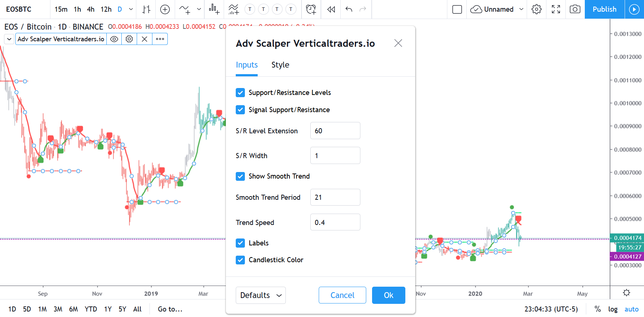Image resolution: width=644 pixels, height=317 pixels.
Task: Take a chart snapshot with camera icon
Action: [575, 9]
